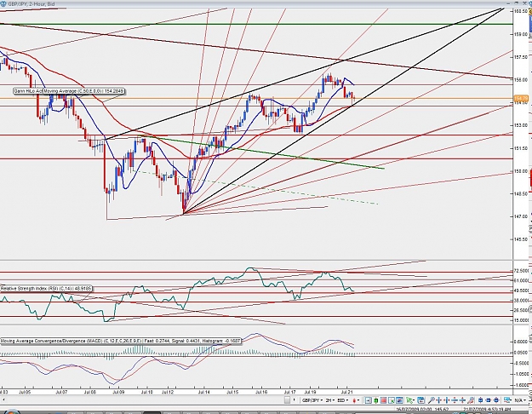Click the blue calendar-style icon before the magnifier

421,400
